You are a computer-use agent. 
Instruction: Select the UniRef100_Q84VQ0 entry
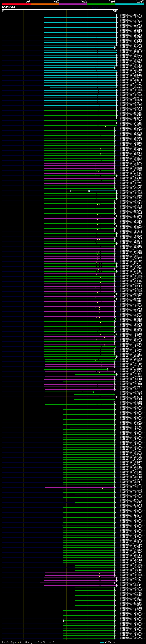point(131,75)
